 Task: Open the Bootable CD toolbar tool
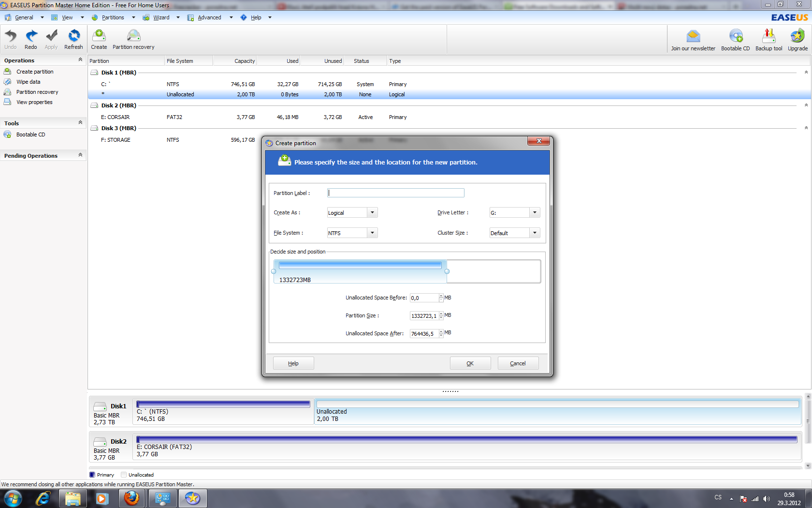pos(736,40)
